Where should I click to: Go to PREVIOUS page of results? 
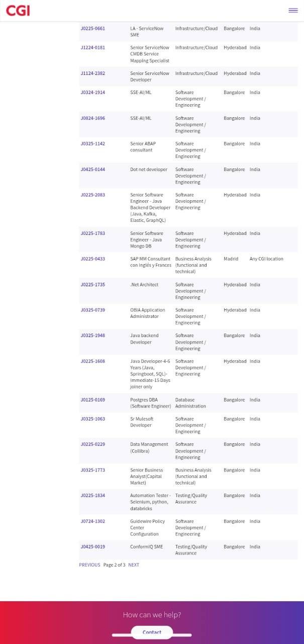click(89, 565)
